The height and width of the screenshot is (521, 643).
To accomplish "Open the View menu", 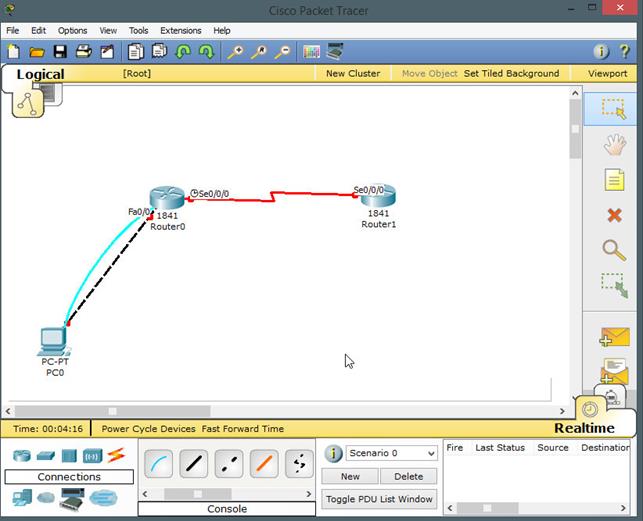I will tap(108, 31).
